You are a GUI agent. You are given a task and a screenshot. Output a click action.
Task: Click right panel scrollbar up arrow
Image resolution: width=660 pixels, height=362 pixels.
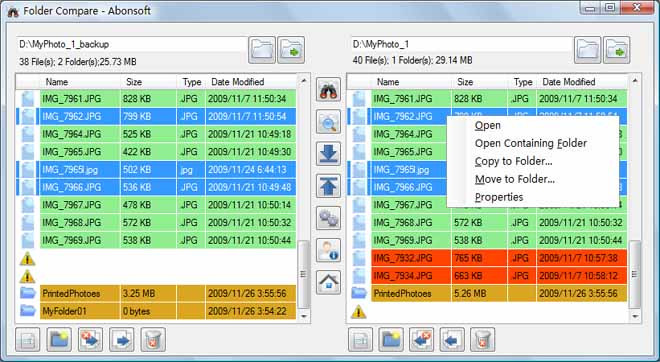point(635,80)
